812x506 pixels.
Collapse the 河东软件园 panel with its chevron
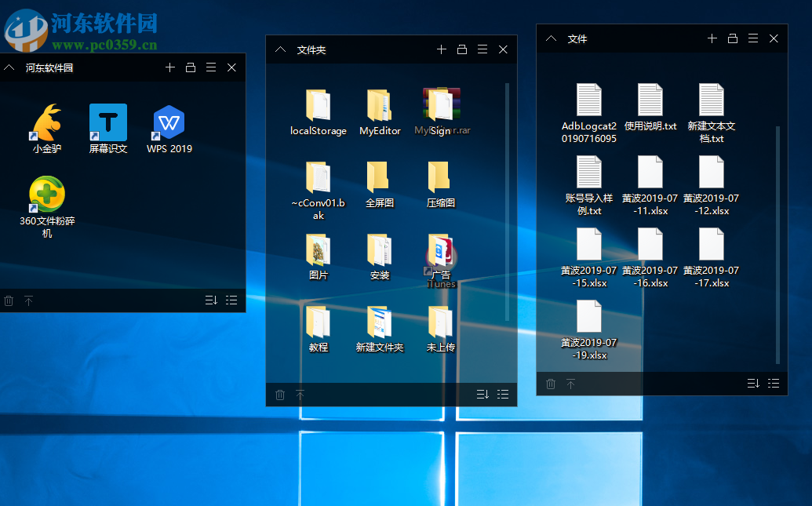click(9, 67)
